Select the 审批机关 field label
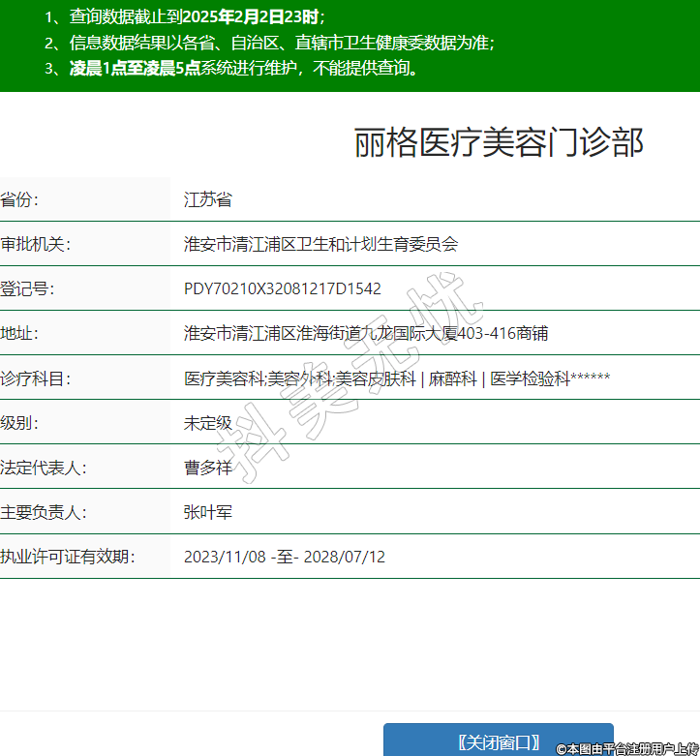 coord(36,245)
